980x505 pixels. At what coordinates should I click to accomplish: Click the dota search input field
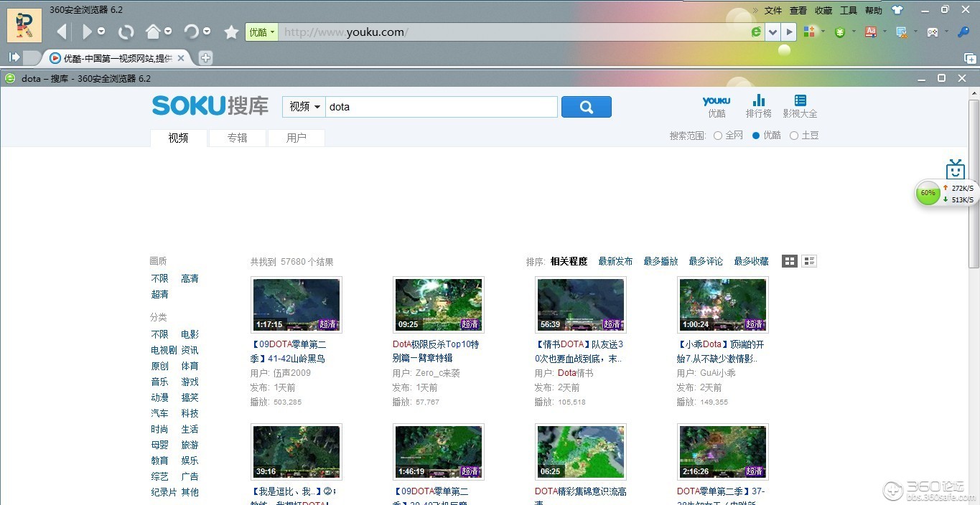pos(442,107)
